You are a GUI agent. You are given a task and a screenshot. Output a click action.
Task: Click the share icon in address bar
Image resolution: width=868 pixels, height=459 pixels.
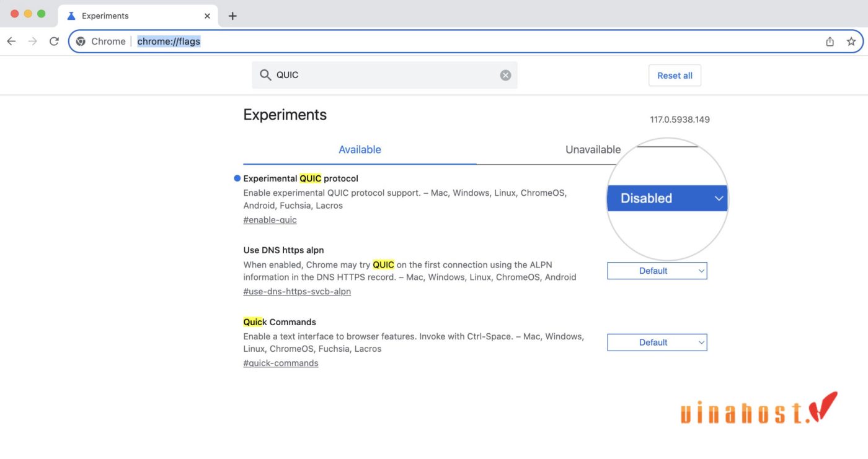tap(830, 42)
